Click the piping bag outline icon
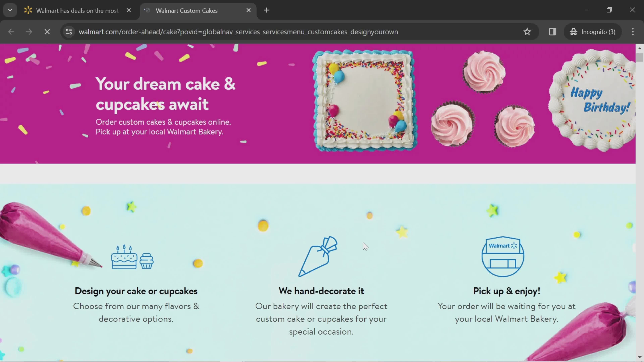 tap(318, 257)
